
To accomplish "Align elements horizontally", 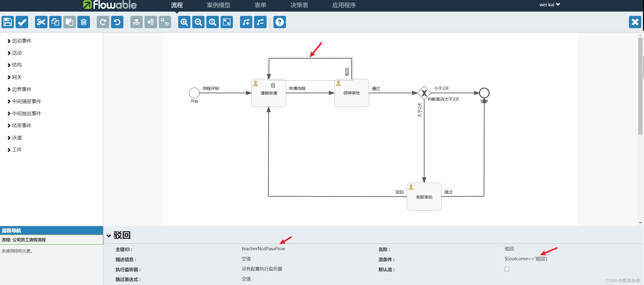I will (151, 22).
